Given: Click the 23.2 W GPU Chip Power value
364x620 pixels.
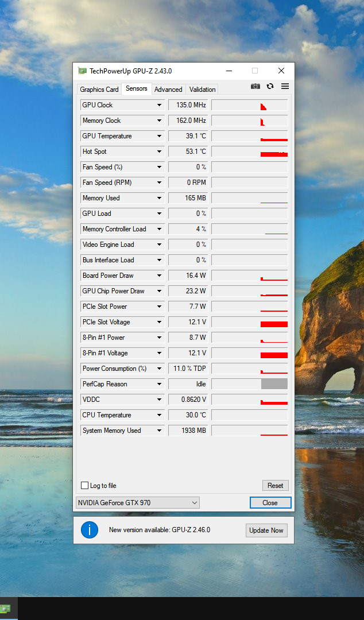Looking at the screenshot, I should [x=188, y=291].
